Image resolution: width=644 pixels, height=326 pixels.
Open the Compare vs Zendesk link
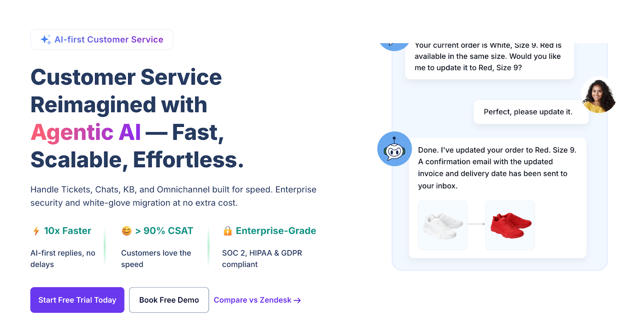[252, 300]
